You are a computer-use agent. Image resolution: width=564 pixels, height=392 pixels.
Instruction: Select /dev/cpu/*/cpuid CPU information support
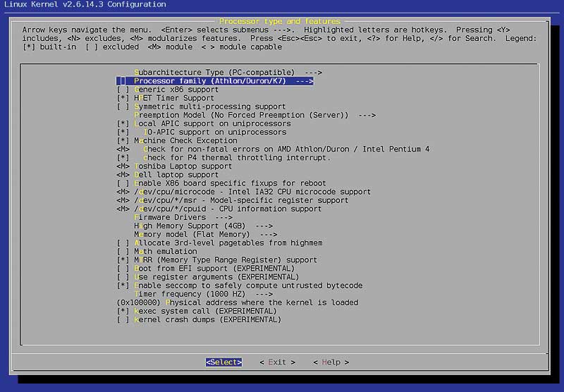click(x=219, y=209)
